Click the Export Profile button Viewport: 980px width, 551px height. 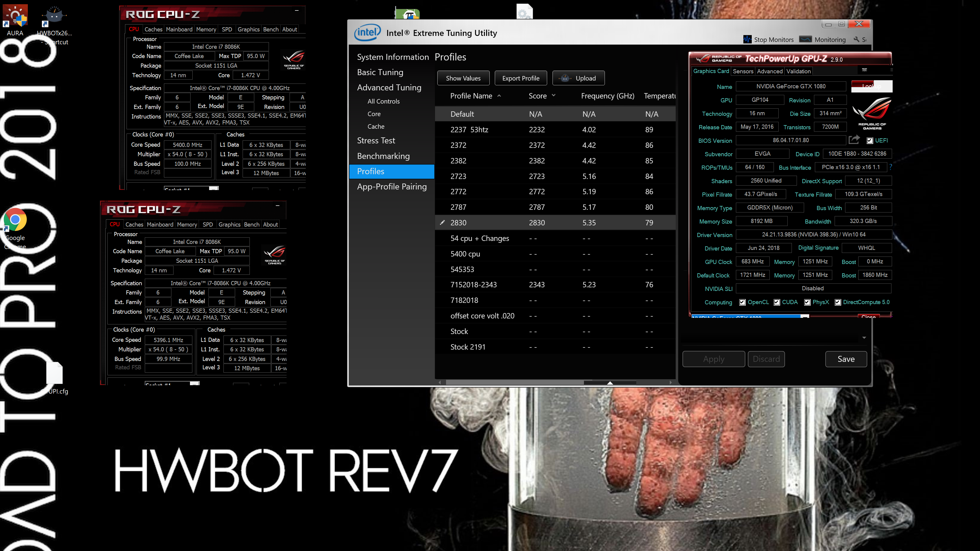click(x=521, y=78)
